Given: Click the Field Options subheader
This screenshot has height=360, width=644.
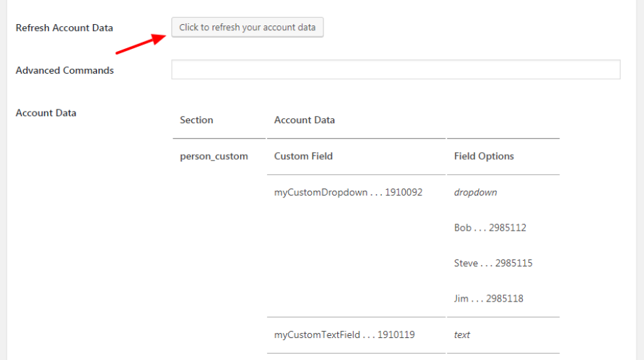Looking at the screenshot, I should click(484, 156).
